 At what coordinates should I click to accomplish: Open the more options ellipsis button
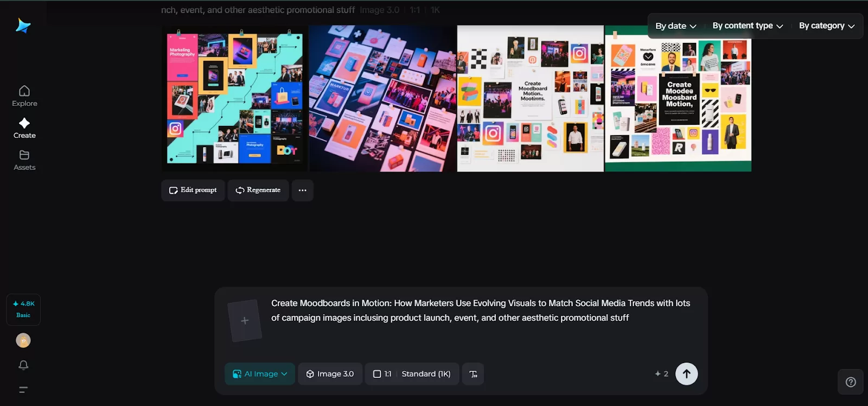(303, 191)
